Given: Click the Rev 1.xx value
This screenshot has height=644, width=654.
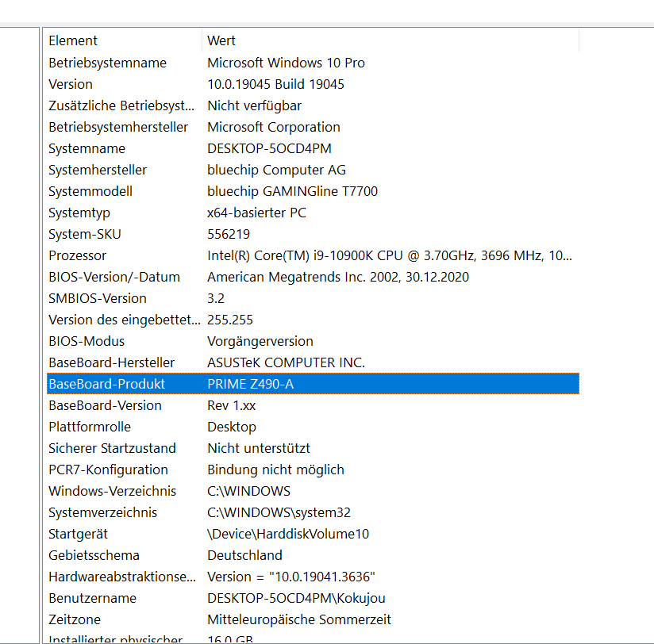Looking at the screenshot, I should coord(232,405).
